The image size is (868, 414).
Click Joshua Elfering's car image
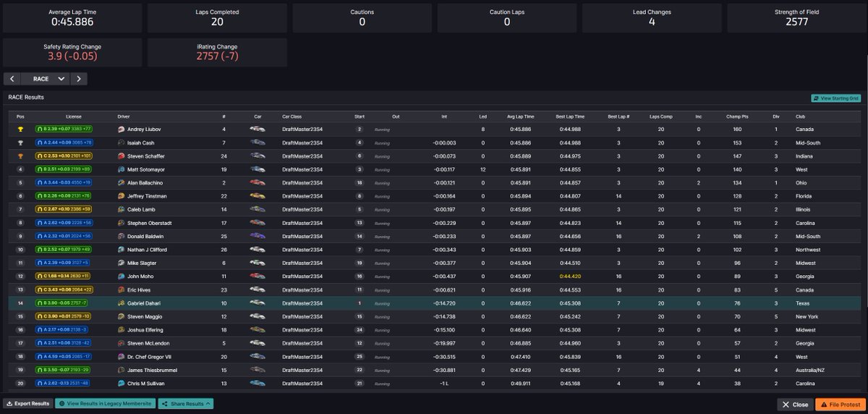[x=258, y=329]
